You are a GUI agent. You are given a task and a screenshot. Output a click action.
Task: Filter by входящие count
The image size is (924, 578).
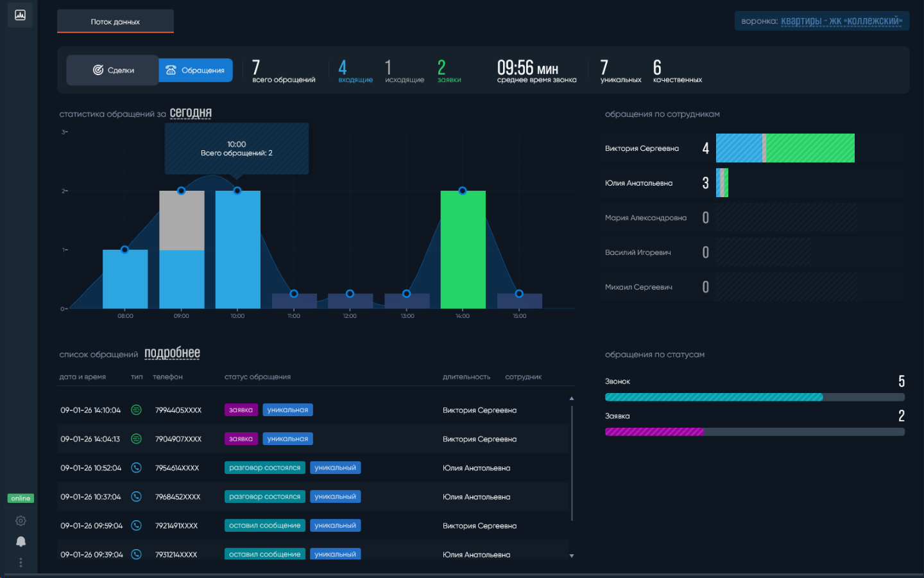(x=355, y=71)
